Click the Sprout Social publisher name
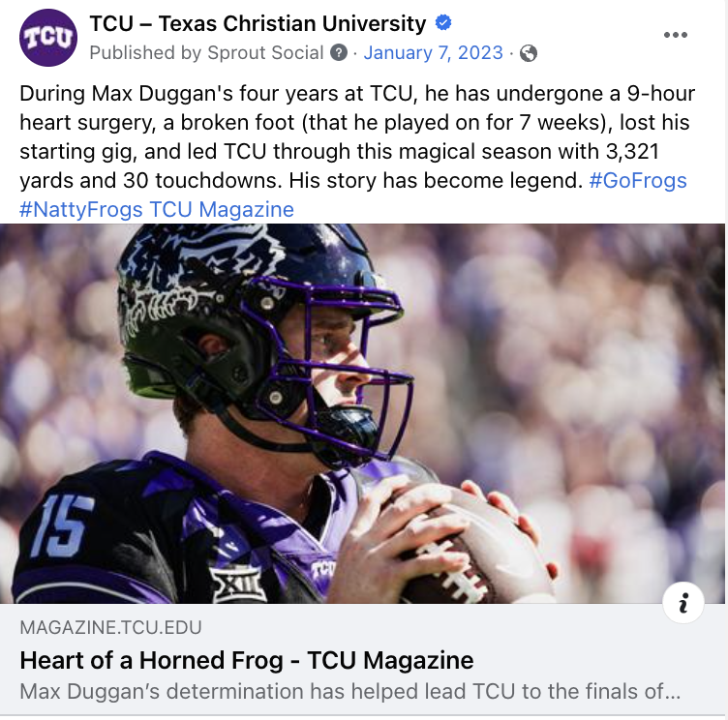Image resolution: width=728 pixels, height=720 pixels. tap(265, 53)
